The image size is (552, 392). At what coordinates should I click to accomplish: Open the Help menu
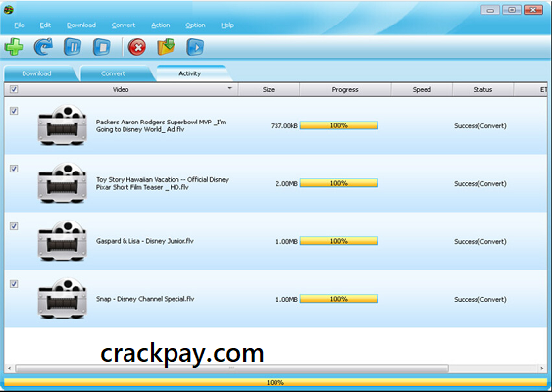[227, 24]
